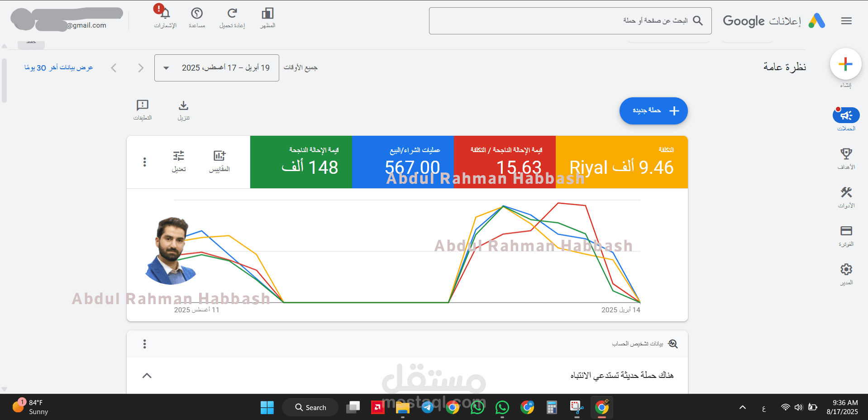Open Goals (الأهداف) in the sidebar

click(x=846, y=158)
